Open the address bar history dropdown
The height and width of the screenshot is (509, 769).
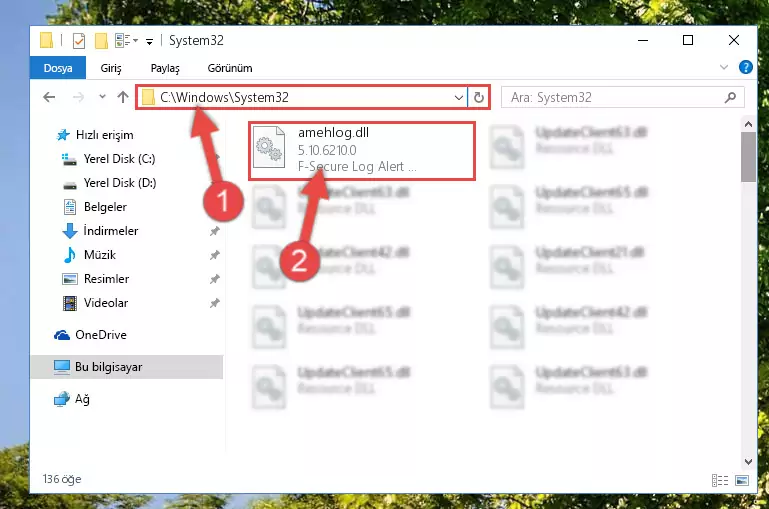click(x=459, y=98)
